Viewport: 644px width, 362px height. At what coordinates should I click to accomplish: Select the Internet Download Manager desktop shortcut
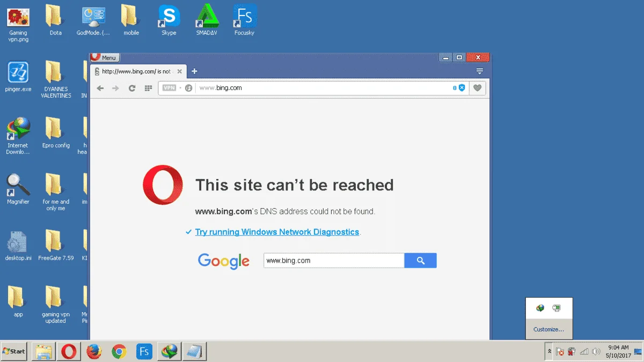(x=18, y=136)
